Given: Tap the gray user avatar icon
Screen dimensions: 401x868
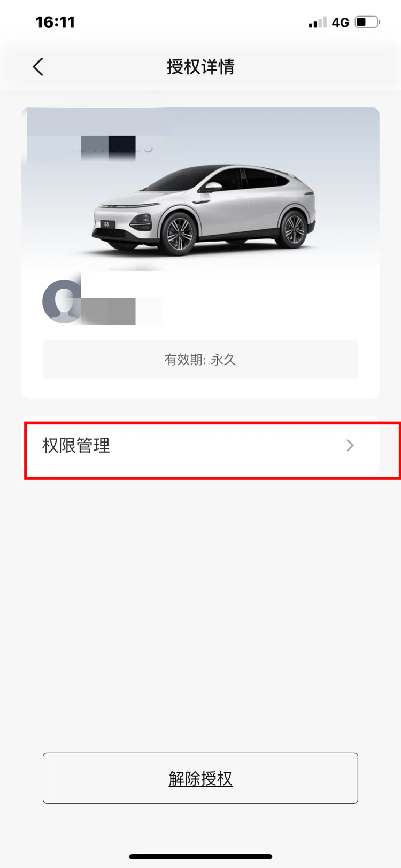Looking at the screenshot, I should pos(62,301).
